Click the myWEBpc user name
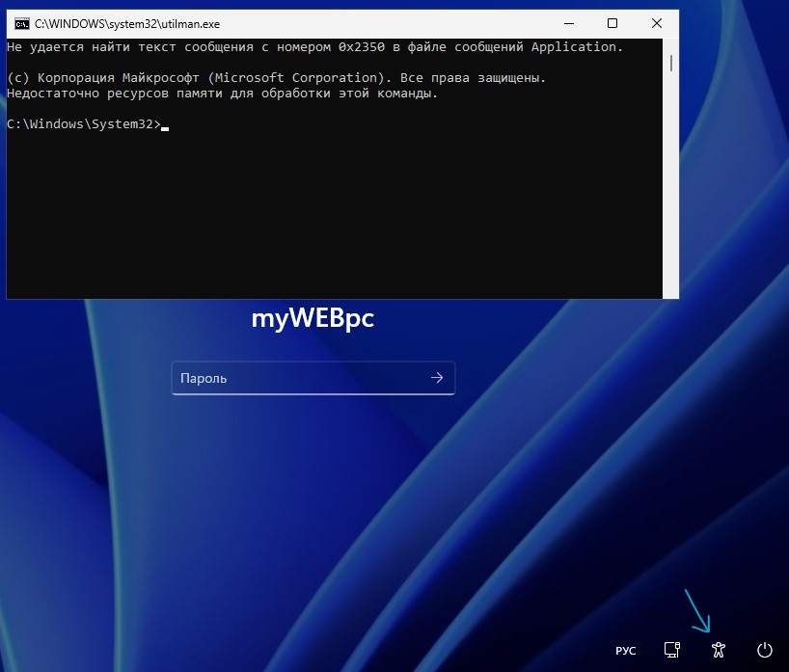This screenshot has height=672, width=789. (313, 318)
